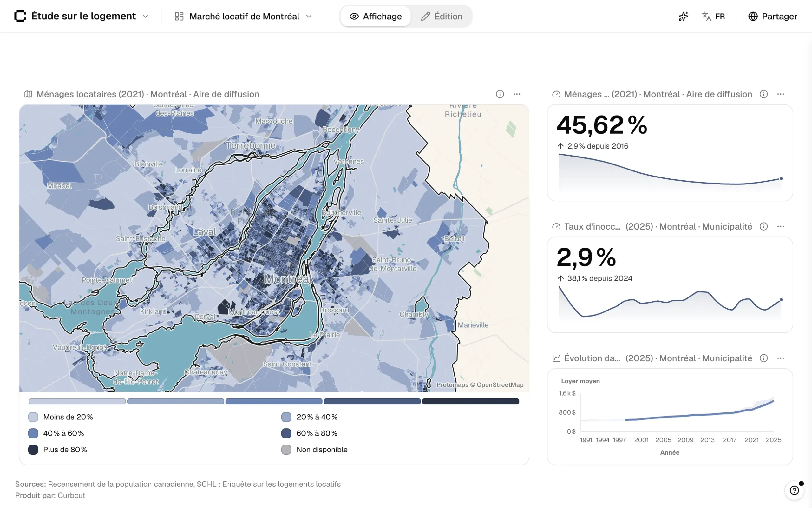Open more options for Taux d'inoccupation widget
The image size is (812, 508).
[x=781, y=226]
